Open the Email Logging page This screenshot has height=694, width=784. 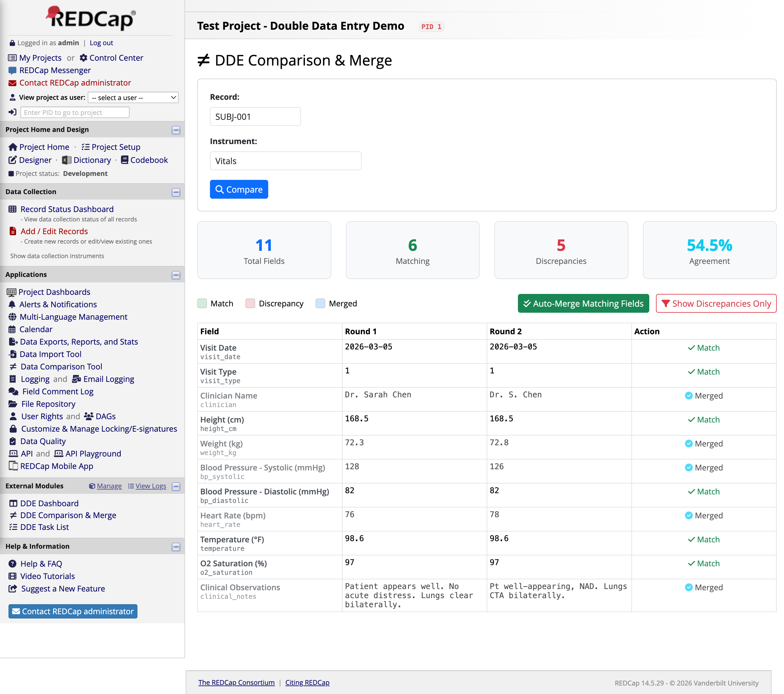coord(109,379)
